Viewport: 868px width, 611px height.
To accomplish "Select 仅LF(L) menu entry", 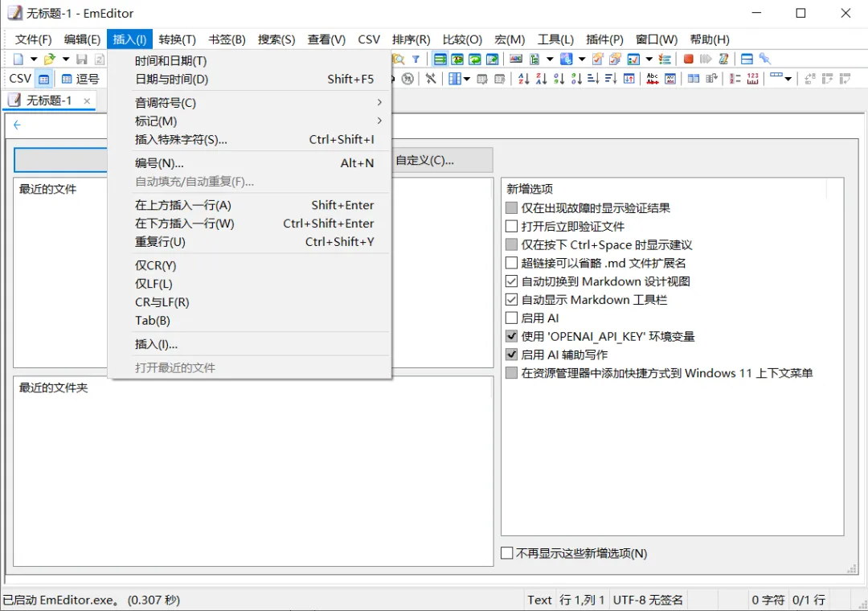I will 250,284.
